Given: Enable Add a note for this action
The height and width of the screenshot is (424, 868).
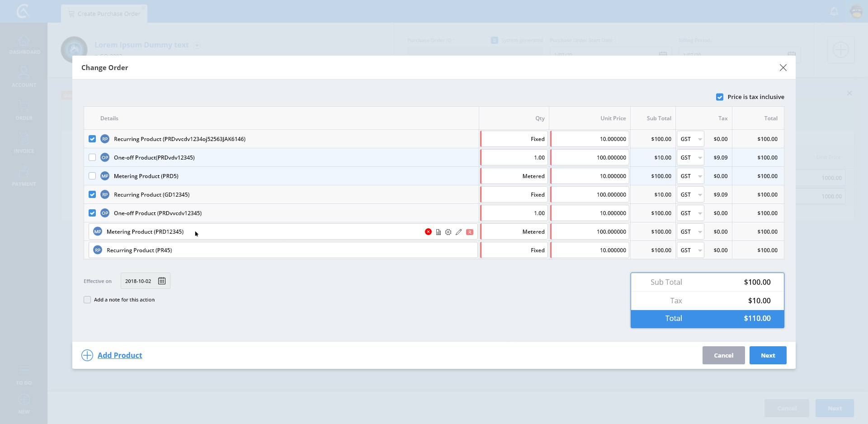Looking at the screenshot, I should [x=87, y=300].
